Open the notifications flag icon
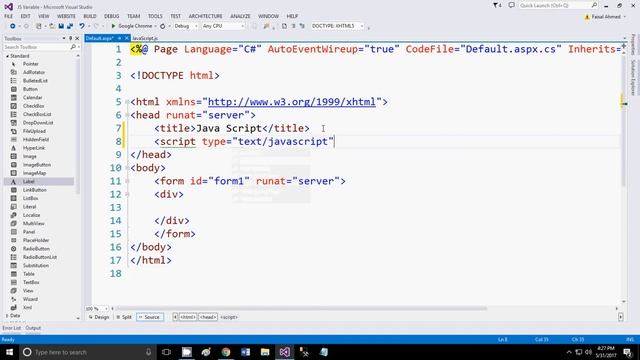 pos(497,5)
